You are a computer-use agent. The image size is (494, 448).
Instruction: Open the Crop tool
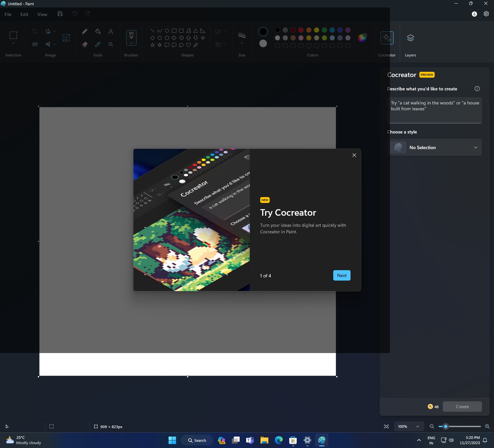pos(35,31)
